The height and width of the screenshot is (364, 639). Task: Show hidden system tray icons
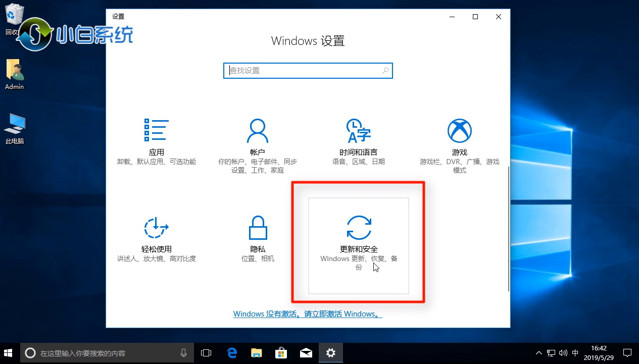(x=539, y=353)
